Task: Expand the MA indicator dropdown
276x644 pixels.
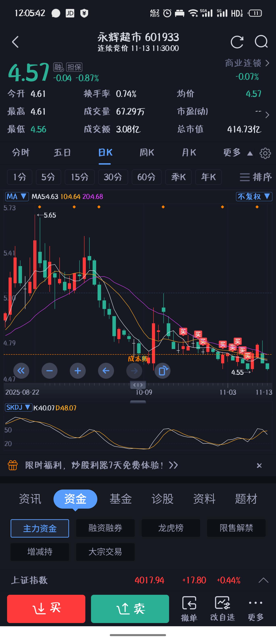Action: pyautogui.click(x=17, y=197)
